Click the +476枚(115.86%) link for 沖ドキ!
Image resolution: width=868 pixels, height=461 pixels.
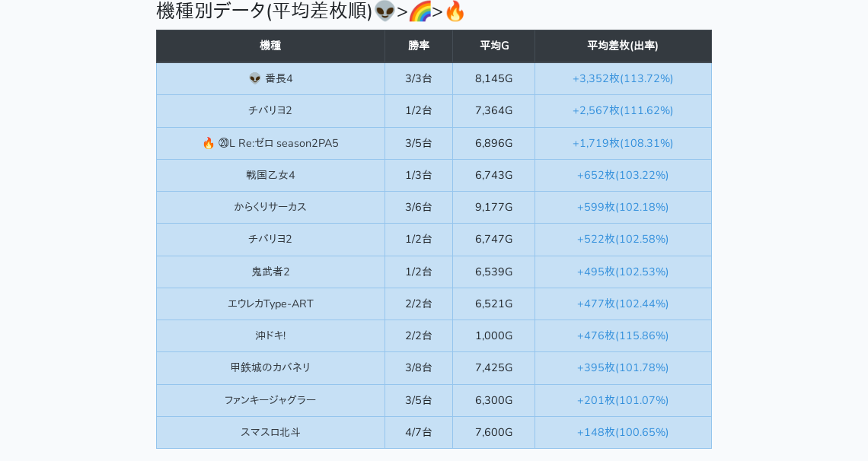[x=622, y=335]
